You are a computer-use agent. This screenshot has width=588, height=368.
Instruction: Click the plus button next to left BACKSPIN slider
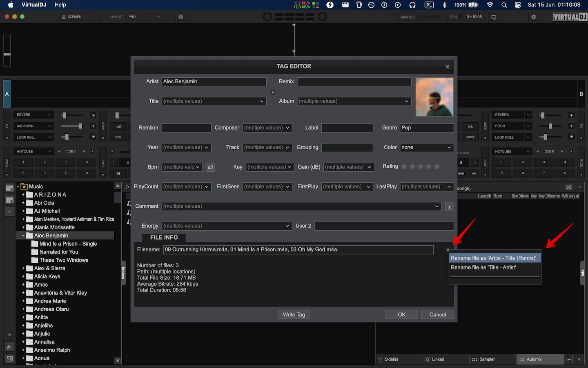(x=93, y=126)
